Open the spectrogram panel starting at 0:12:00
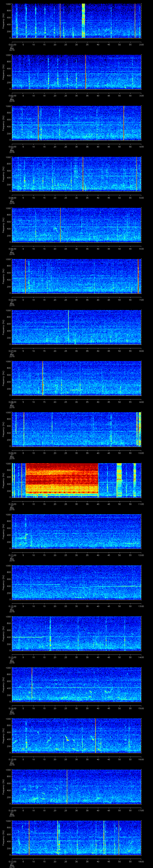Screen dimensions: 153x868 (x=77, y=583)
